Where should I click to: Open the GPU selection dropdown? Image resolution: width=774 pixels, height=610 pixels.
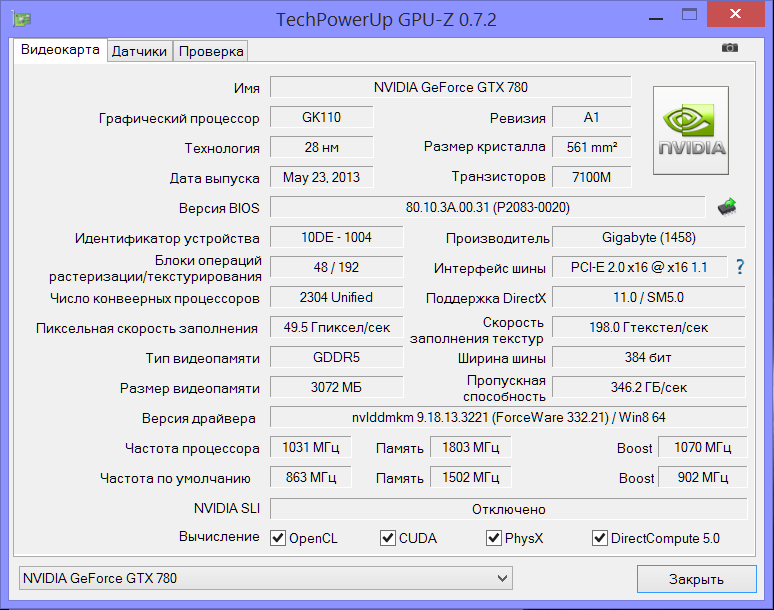(x=266, y=578)
